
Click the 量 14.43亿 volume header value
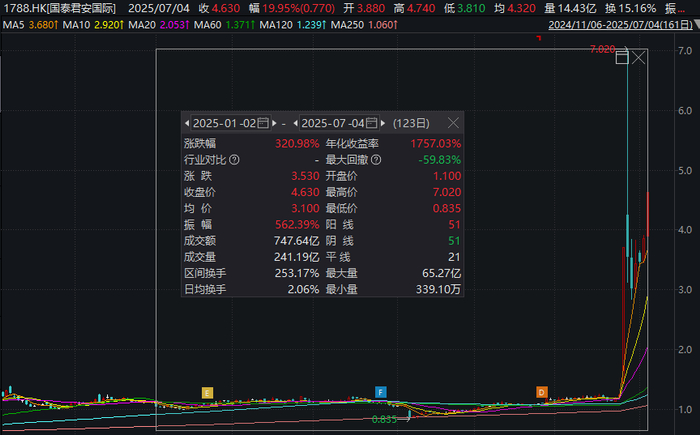coord(570,8)
